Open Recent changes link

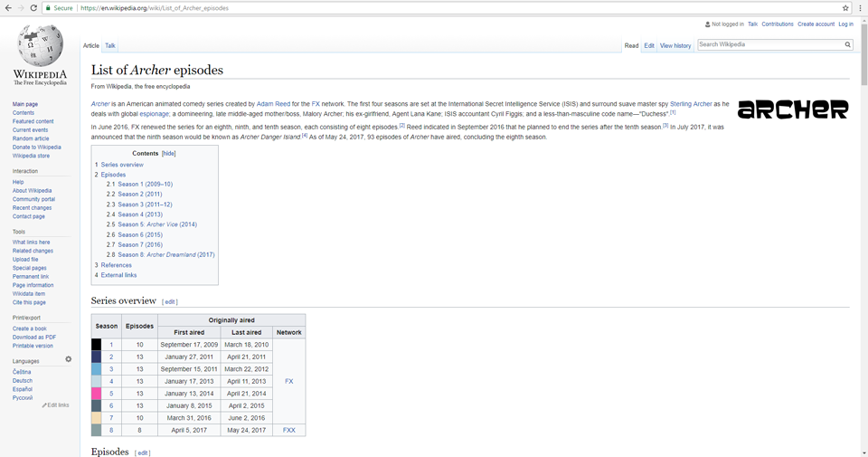[x=32, y=208]
